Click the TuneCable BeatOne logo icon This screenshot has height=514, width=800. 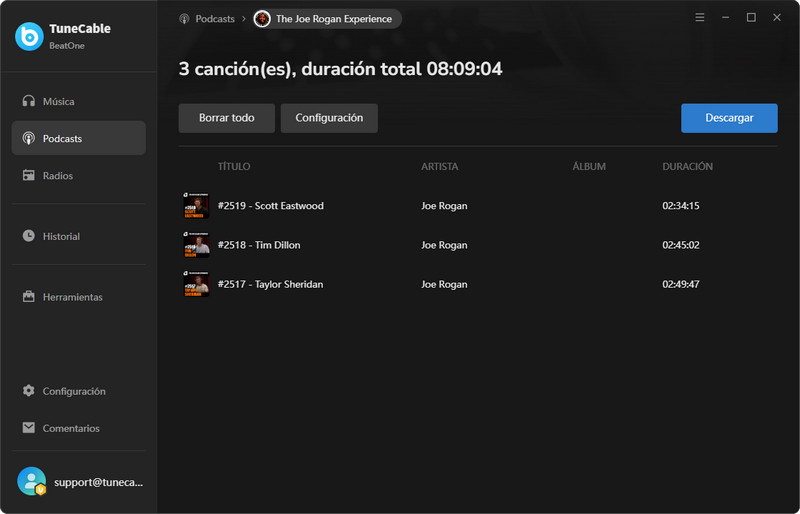(29, 36)
